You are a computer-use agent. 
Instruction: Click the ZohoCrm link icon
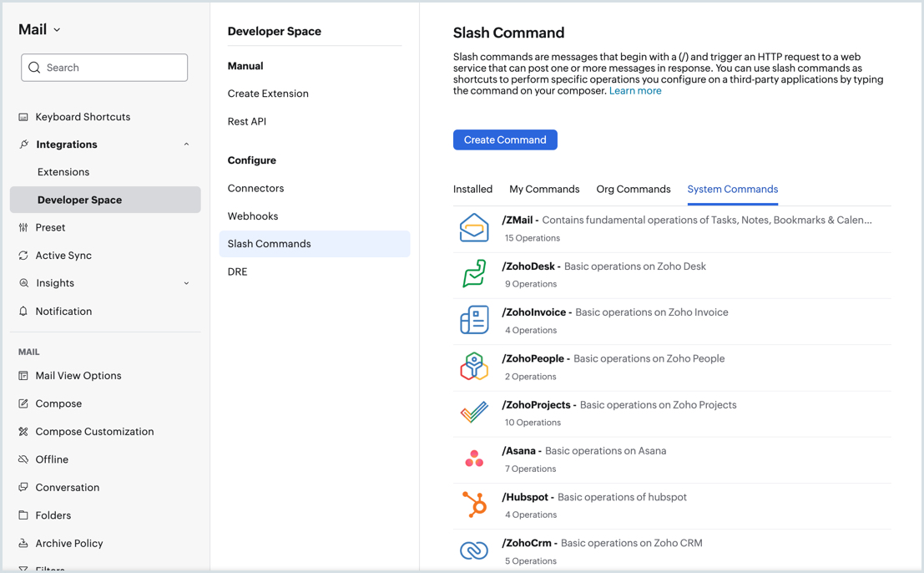tap(473, 550)
